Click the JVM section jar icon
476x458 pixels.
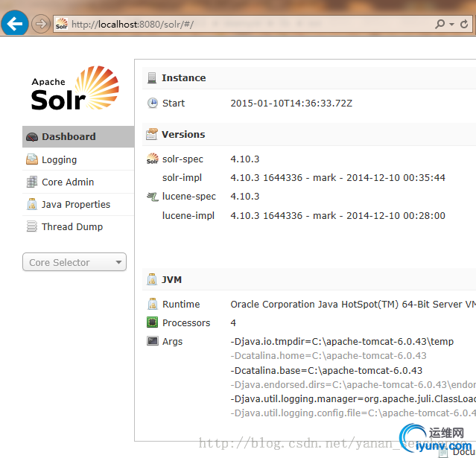[x=152, y=279]
